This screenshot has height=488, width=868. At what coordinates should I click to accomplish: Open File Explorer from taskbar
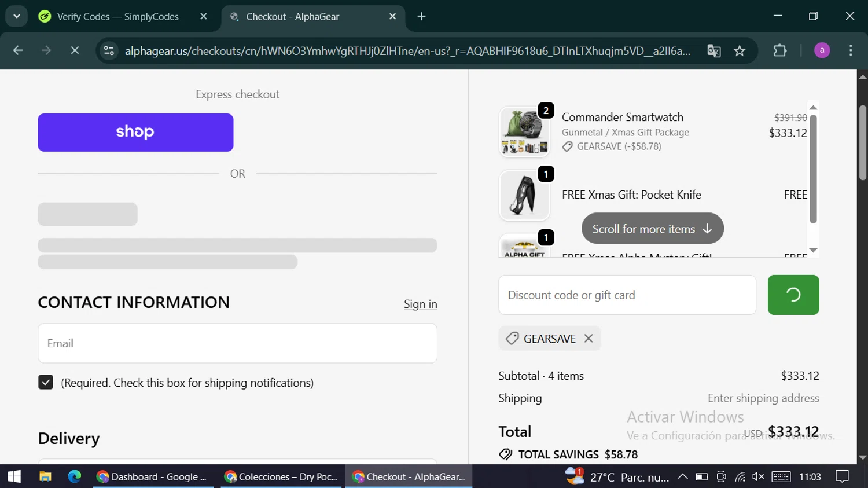click(x=45, y=476)
